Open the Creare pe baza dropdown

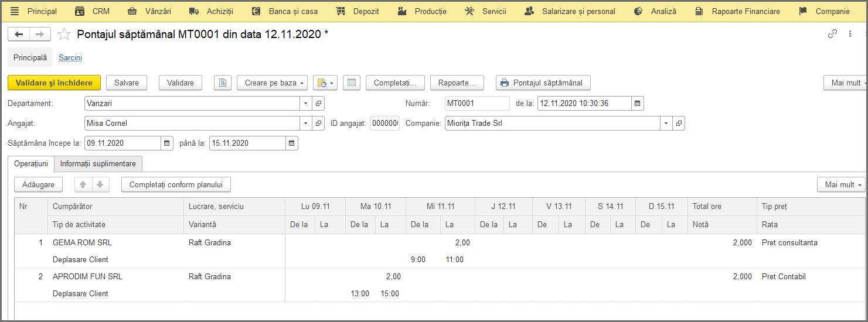(273, 83)
